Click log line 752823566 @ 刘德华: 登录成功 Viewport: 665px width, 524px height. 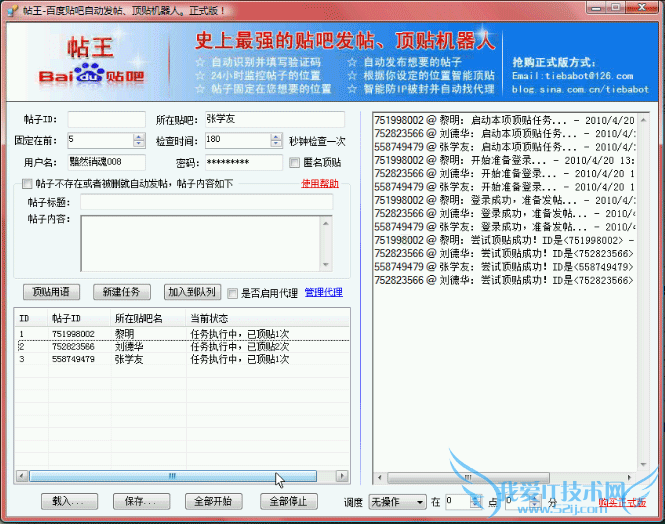pos(504,213)
